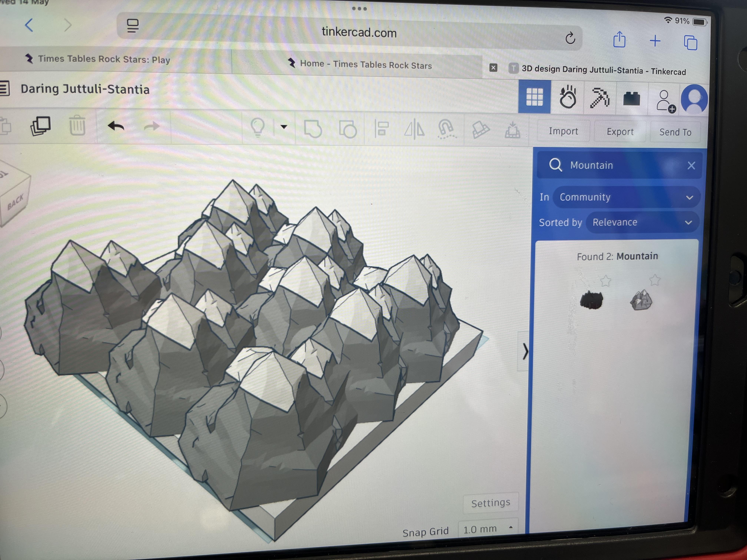747x560 pixels.
Task: Click the Export button
Action: 620,132
